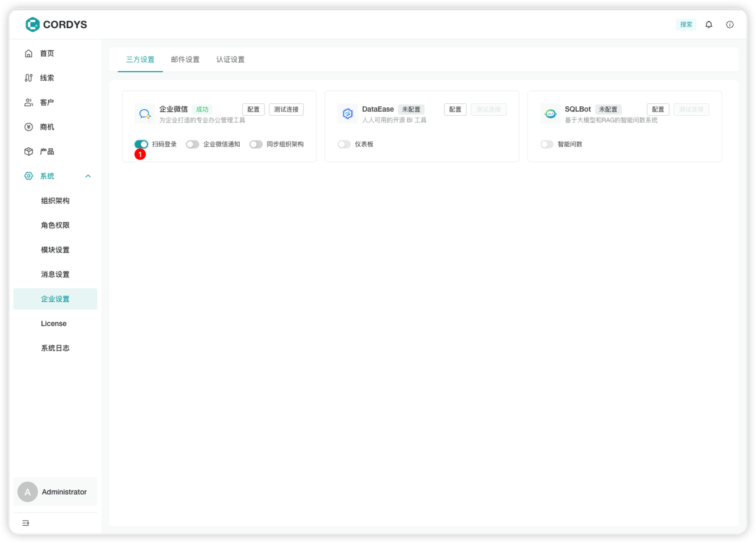Click DataEase 未配置 status tag
Screen dimensions: 756x543
pos(411,110)
